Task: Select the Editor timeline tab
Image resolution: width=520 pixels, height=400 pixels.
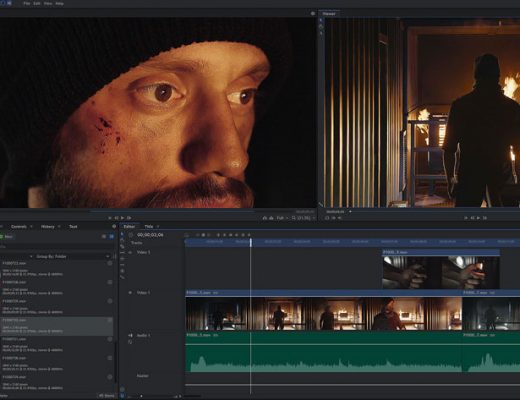Action: pos(129,227)
